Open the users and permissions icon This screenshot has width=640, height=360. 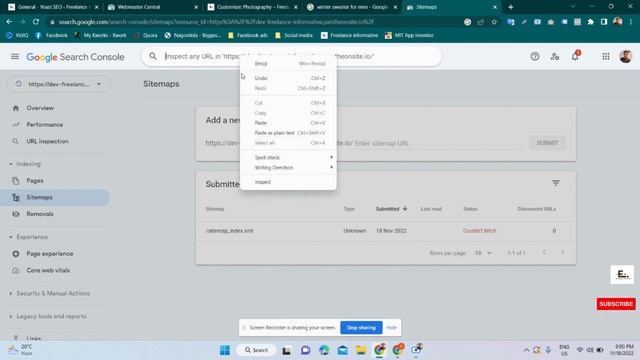point(555,57)
